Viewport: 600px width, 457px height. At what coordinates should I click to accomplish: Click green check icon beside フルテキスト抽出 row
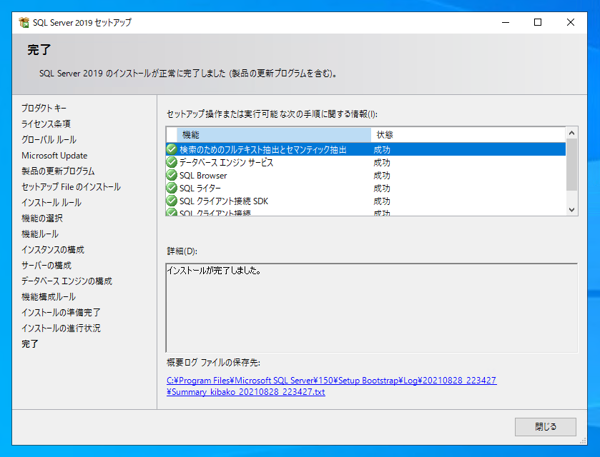tap(172, 149)
